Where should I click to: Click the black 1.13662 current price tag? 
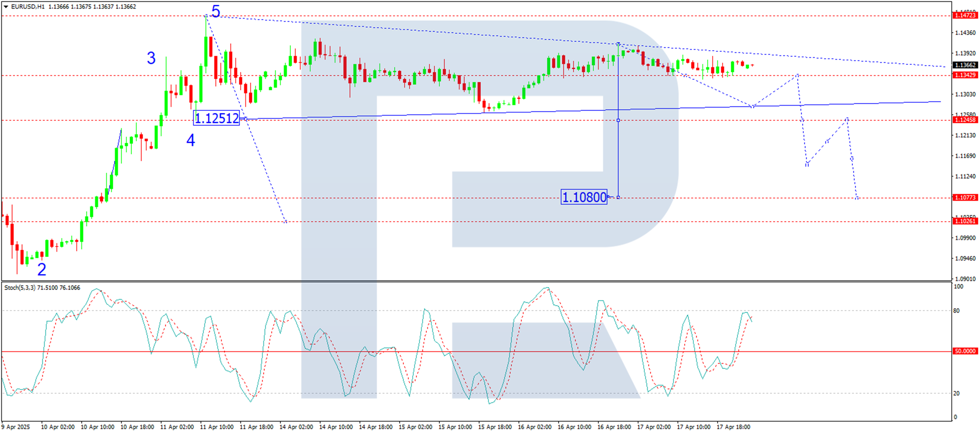point(965,65)
